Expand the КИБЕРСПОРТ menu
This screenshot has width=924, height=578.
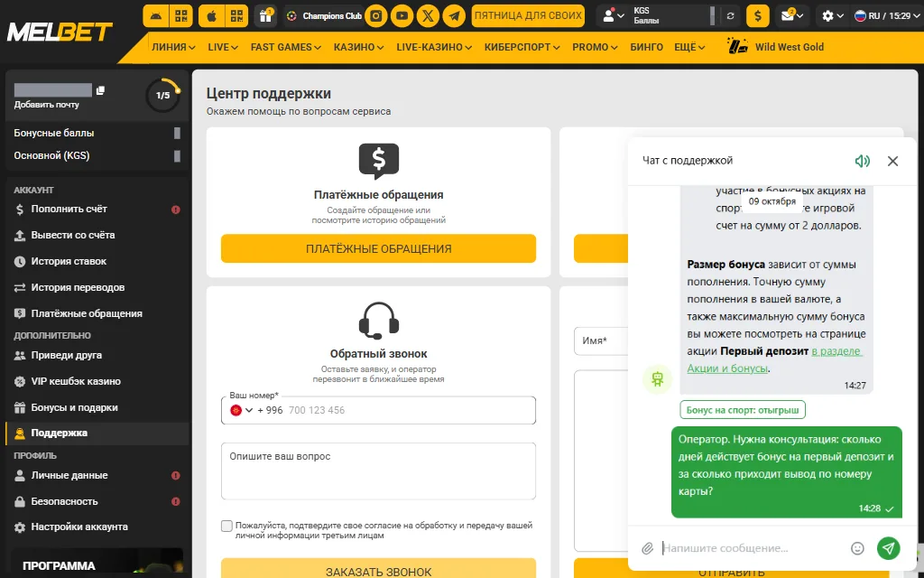522,47
